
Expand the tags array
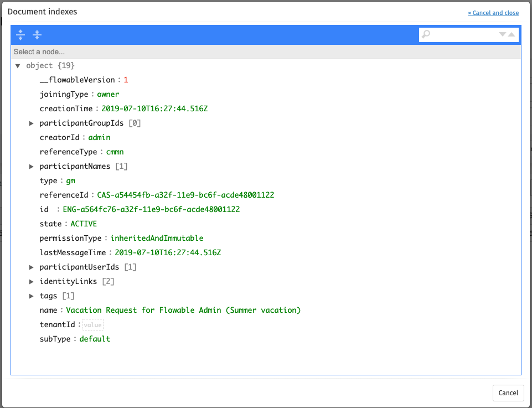(x=32, y=296)
